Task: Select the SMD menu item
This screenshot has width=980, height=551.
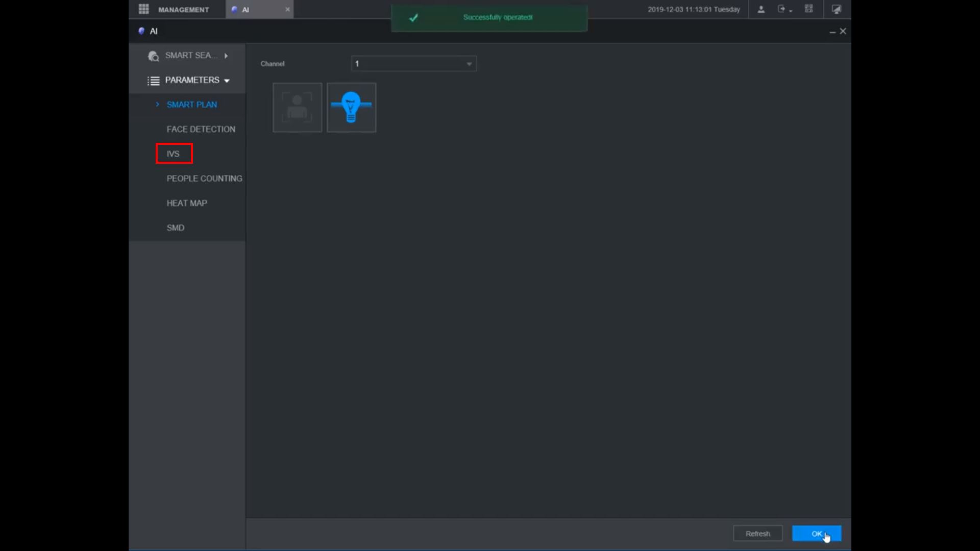Action: [x=176, y=228]
